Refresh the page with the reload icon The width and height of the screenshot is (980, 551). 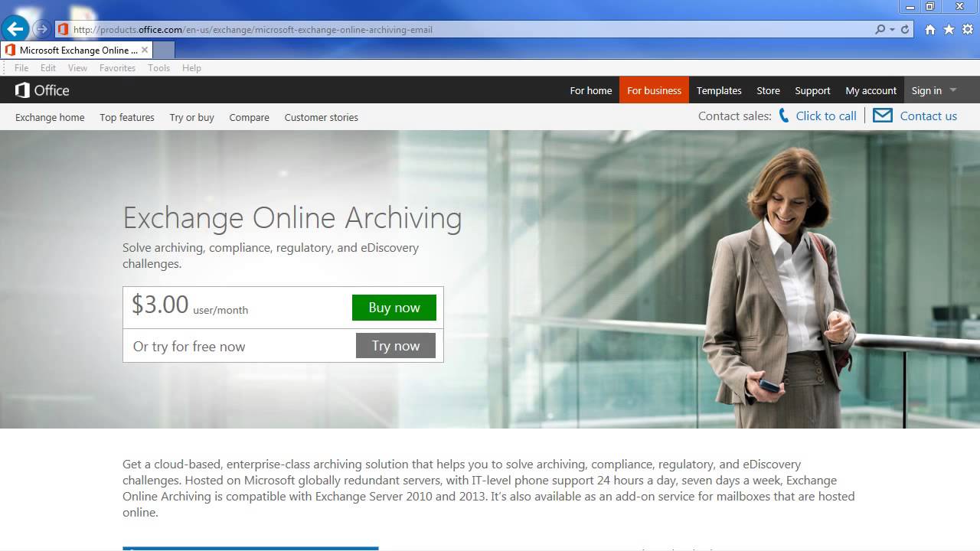[905, 29]
